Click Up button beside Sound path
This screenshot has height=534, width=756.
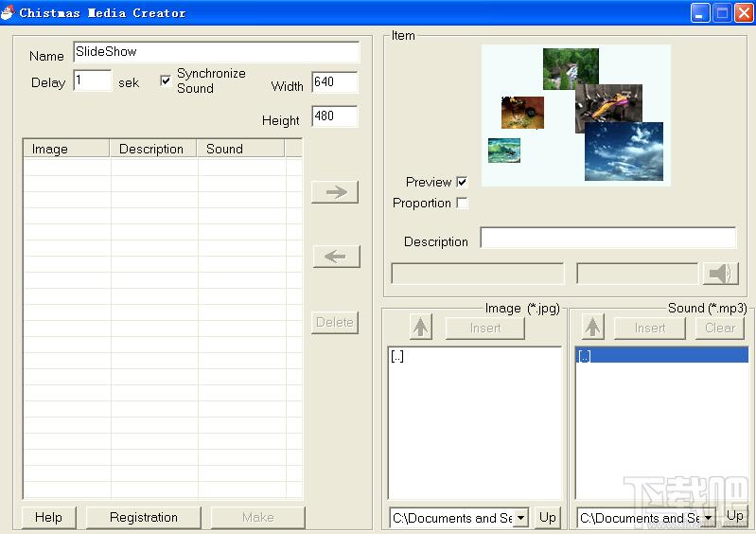pyautogui.click(x=735, y=516)
